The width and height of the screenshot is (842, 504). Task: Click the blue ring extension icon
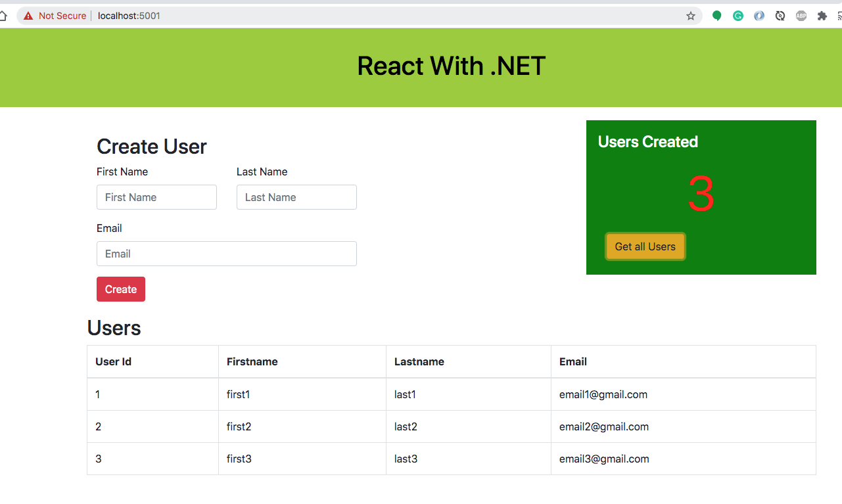(759, 16)
